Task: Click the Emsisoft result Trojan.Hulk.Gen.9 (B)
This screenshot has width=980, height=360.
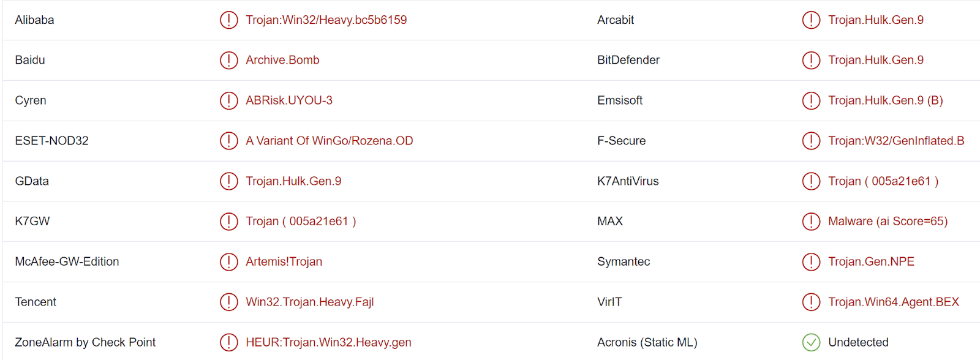Action: coord(886,100)
